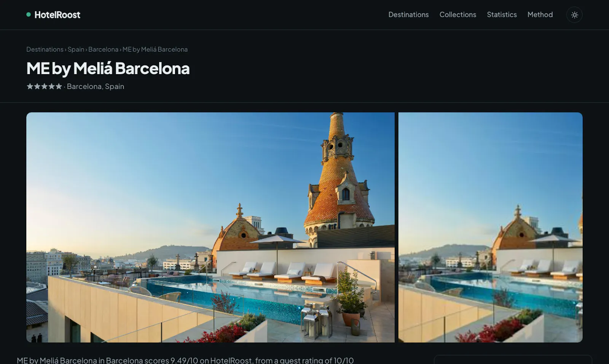Click the 'Barcelona, Spain' location text
This screenshot has width=609, height=364.
96,86
